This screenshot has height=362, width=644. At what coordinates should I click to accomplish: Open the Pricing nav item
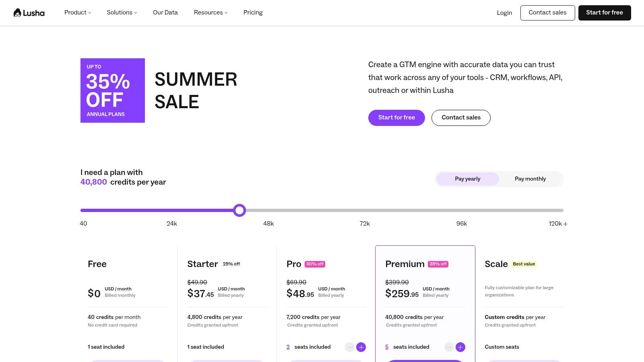click(253, 12)
